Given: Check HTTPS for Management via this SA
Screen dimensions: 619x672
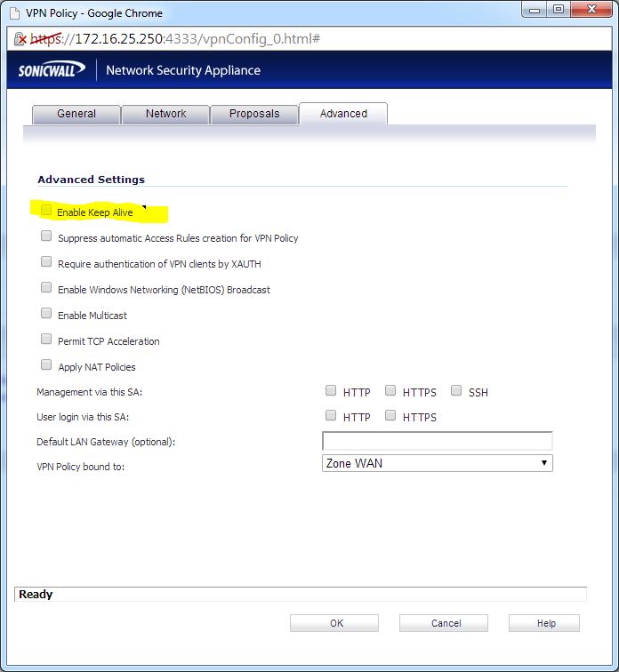Looking at the screenshot, I should [390, 390].
